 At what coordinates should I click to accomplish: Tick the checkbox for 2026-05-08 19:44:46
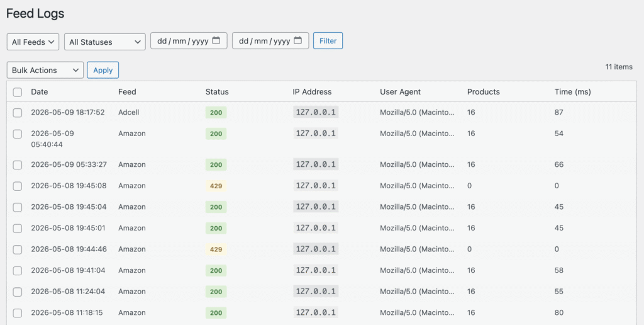click(x=17, y=249)
